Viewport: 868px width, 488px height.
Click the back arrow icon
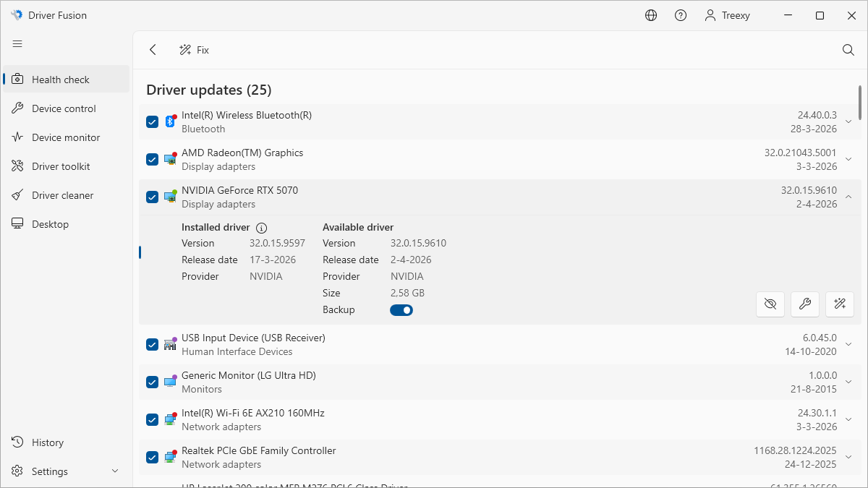[x=153, y=50]
